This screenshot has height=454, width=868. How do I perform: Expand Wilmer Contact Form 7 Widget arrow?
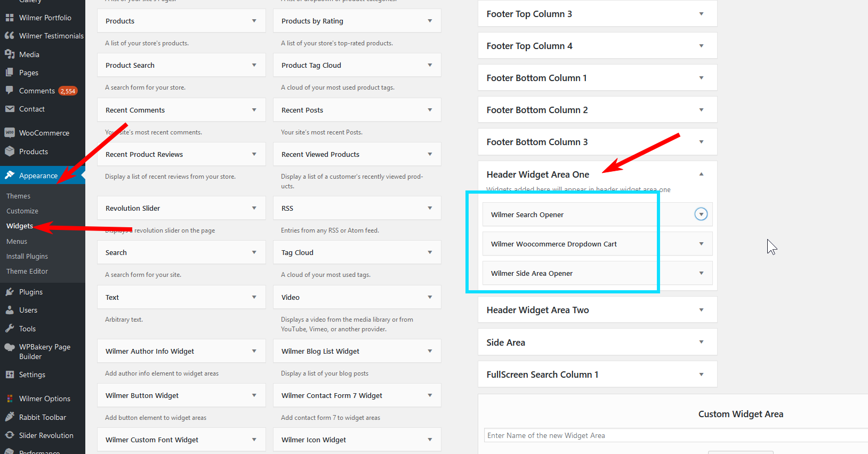click(x=430, y=395)
